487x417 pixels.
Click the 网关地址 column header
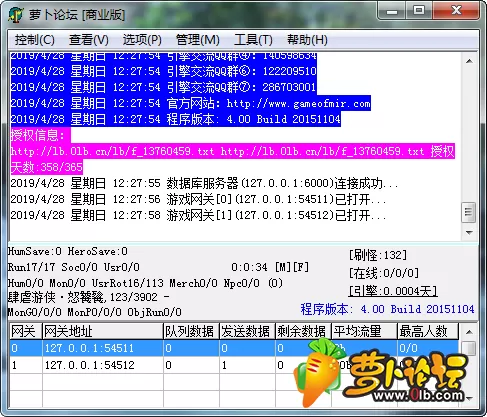(103, 331)
